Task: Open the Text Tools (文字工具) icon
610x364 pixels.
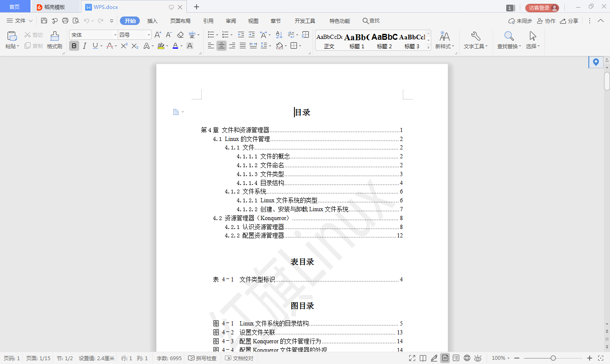Action: [x=476, y=36]
